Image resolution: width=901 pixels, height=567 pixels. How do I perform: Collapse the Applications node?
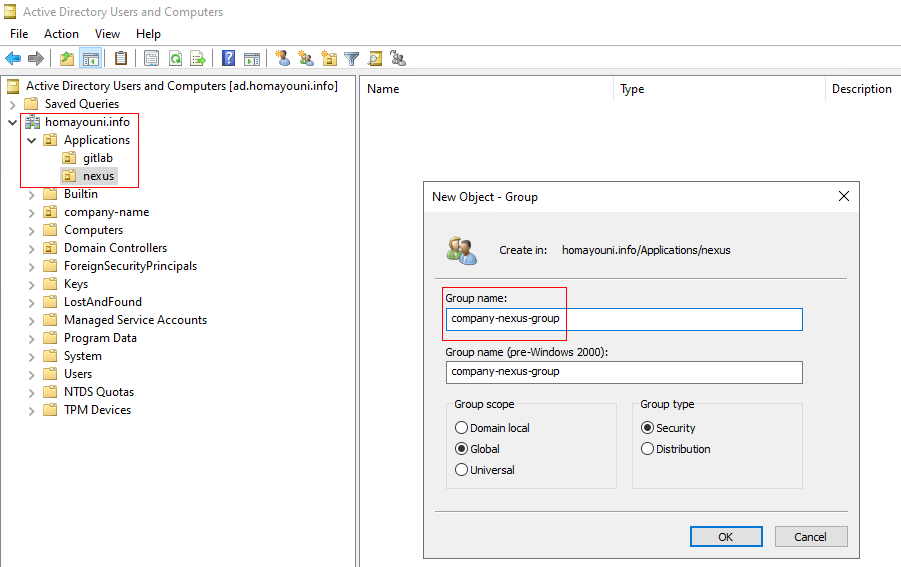[x=32, y=140]
